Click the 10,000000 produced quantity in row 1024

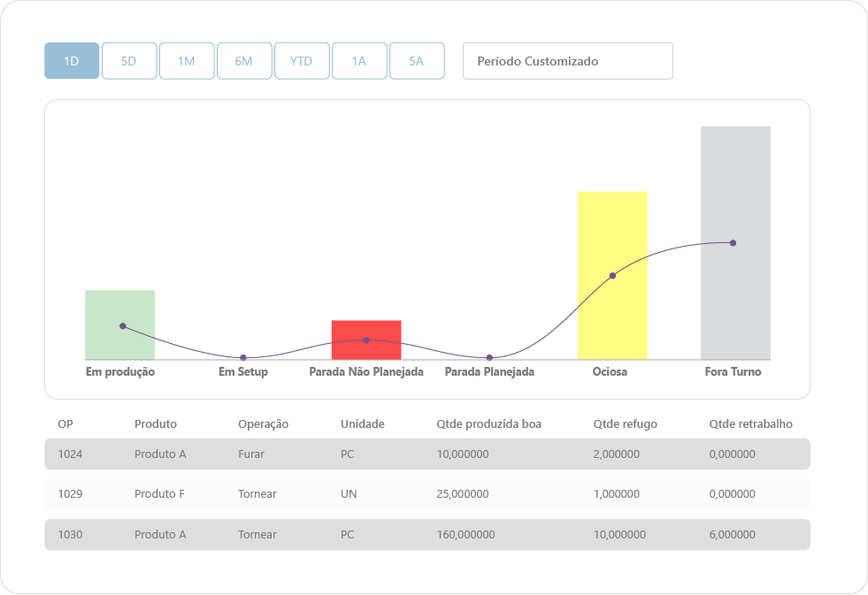pos(463,454)
